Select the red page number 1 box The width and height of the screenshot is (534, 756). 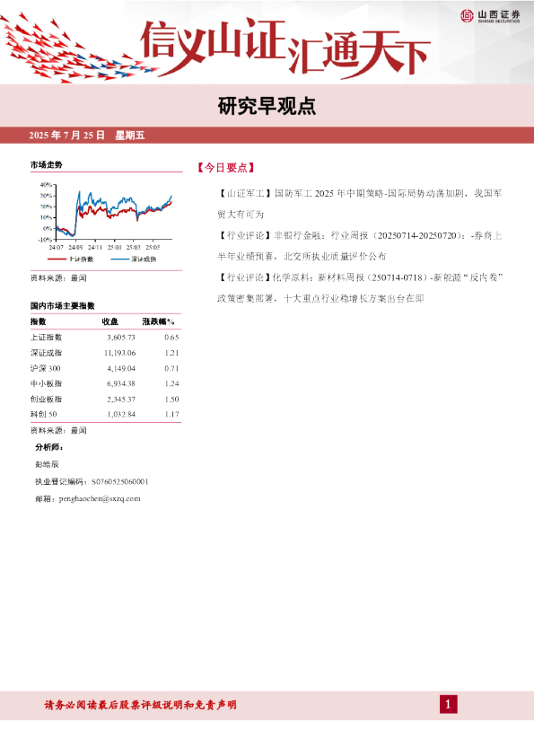point(448,705)
